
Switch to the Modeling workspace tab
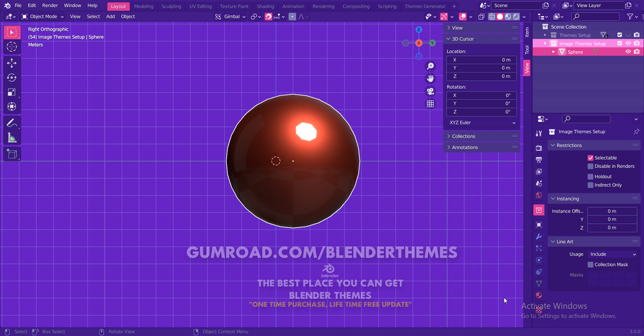[x=144, y=6]
